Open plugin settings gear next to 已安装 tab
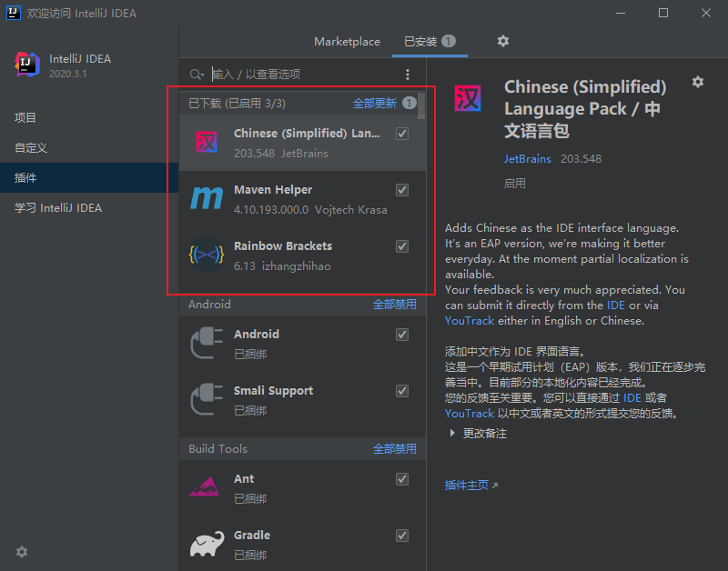The width and height of the screenshot is (728, 571). tap(503, 41)
